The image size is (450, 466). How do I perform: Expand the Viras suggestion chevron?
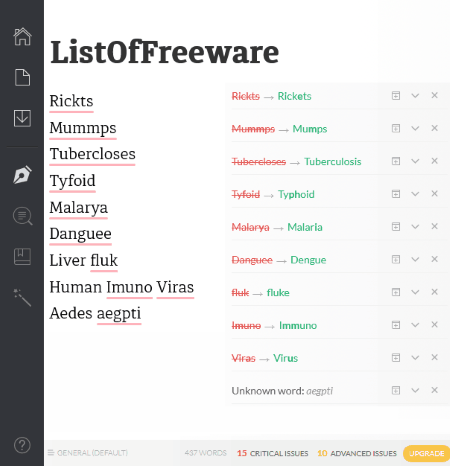click(415, 358)
